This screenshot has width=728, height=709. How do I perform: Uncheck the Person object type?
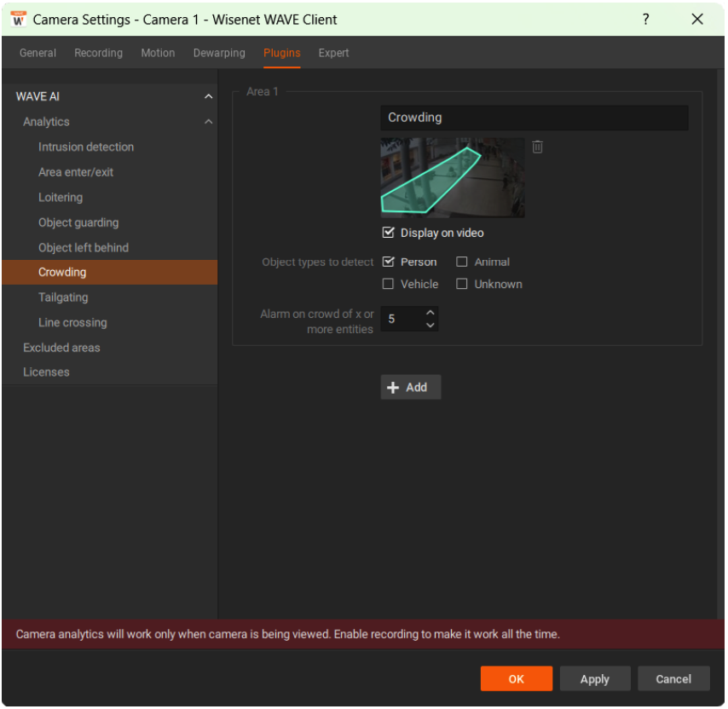[388, 262]
